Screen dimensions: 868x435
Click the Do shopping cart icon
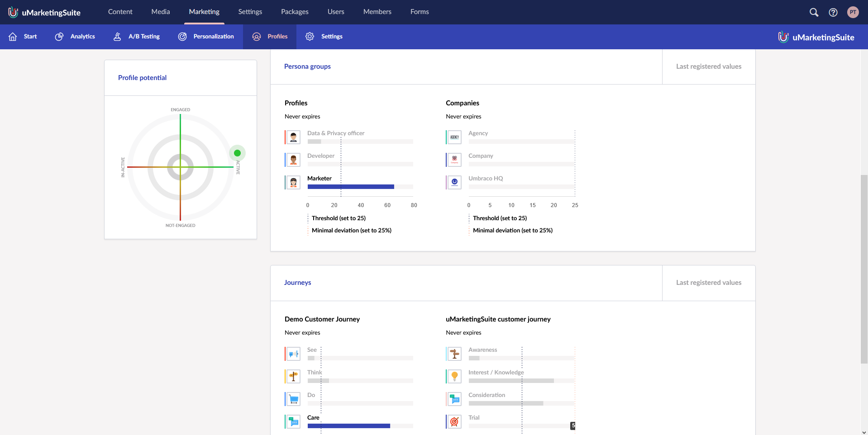click(x=293, y=399)
